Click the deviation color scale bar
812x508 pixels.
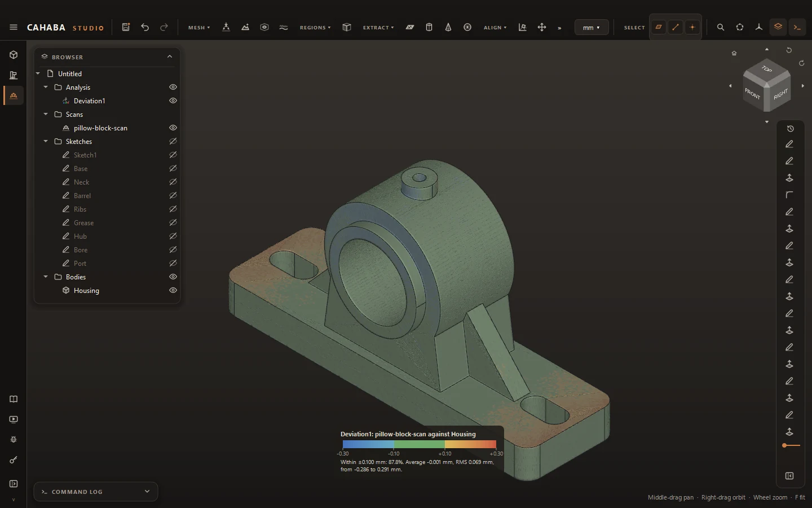[420, 444]
